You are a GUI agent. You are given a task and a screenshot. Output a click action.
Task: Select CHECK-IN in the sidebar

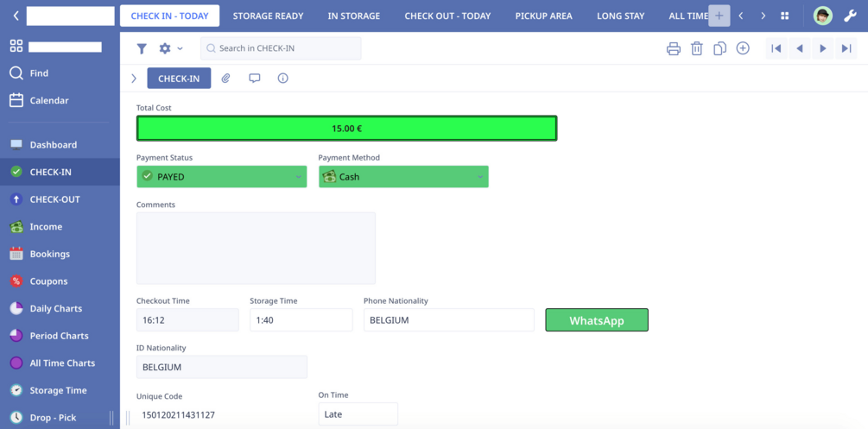(60, 172)
